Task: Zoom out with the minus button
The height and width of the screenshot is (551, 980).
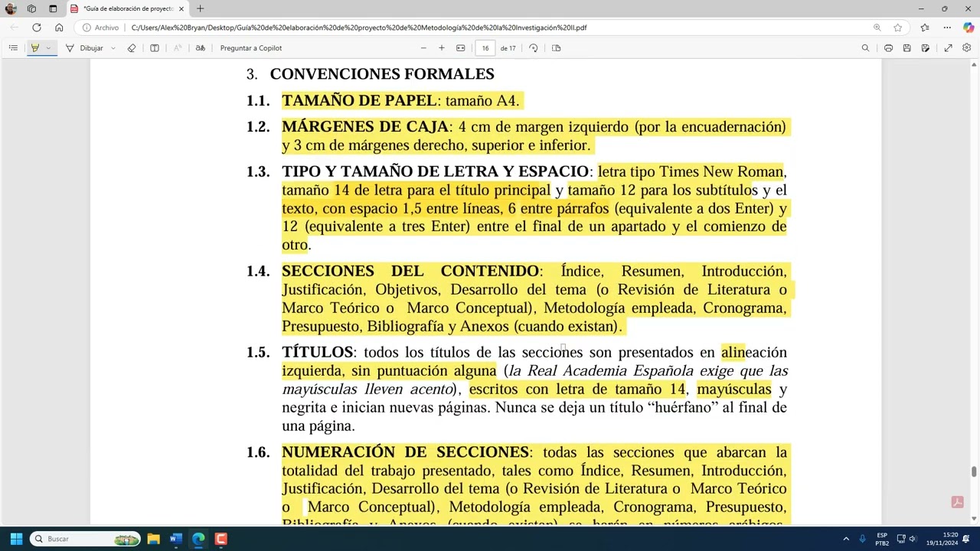Action: [x=423, y=47]
